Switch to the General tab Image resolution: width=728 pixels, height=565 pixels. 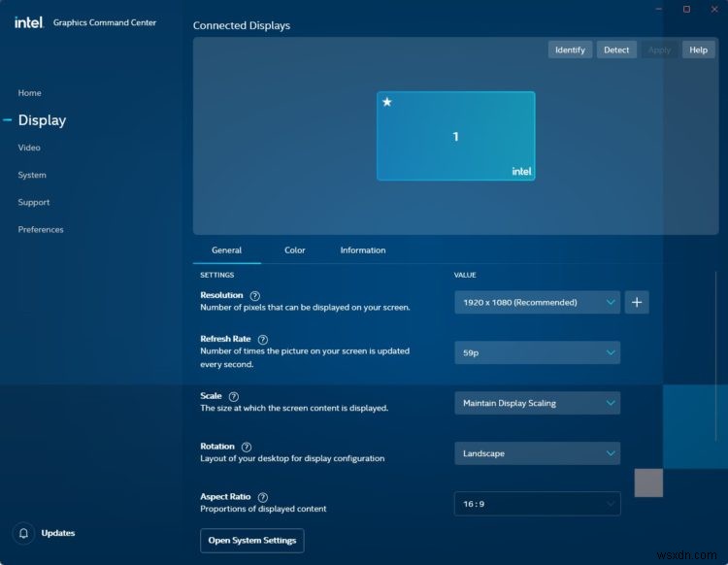pos(226,250)
